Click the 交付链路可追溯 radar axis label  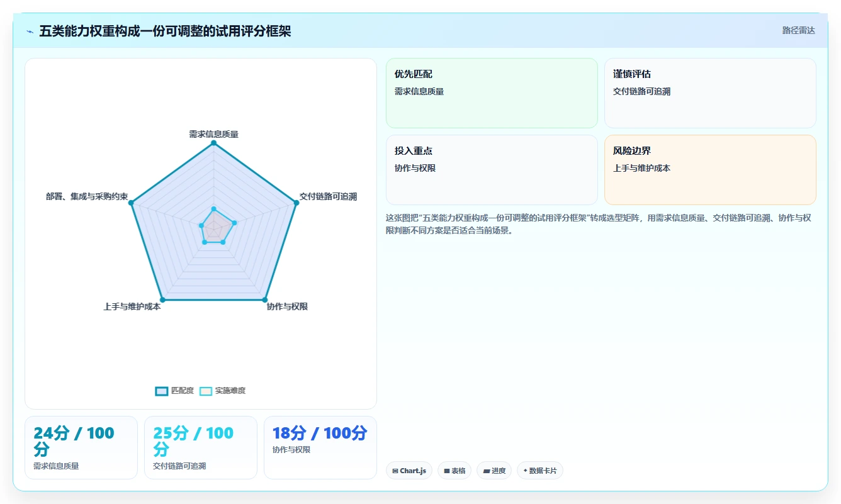(328, 196)
